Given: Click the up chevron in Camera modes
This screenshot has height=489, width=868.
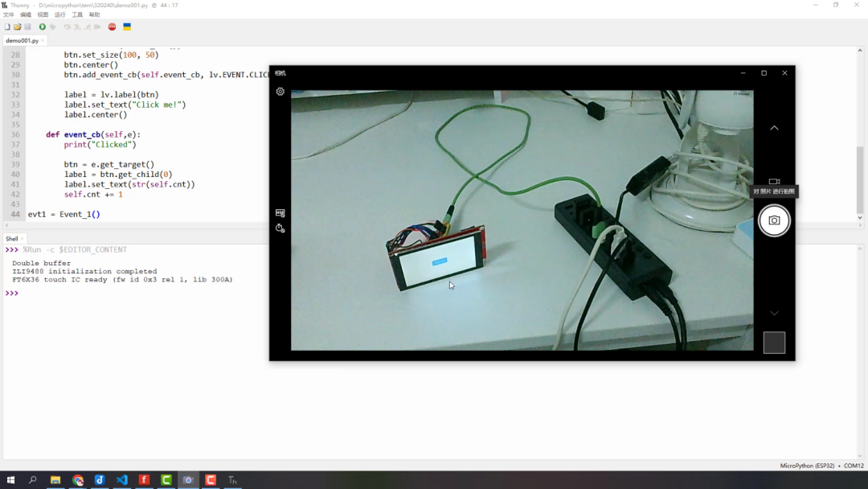Looking at the screenshot, I should 774,128.
